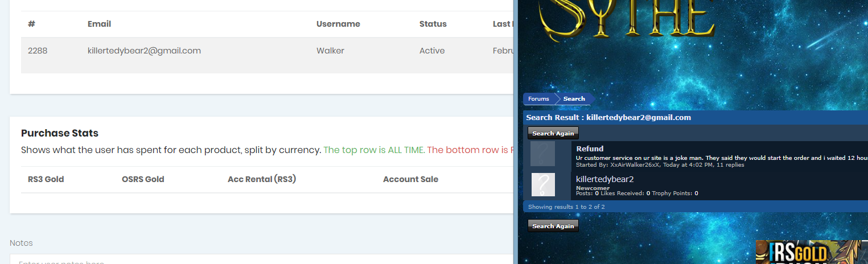The width and height of the screenshot is (868, 264).
Task: Click Showing results 1 to 2 text
Action: click(x=566, y=207)
